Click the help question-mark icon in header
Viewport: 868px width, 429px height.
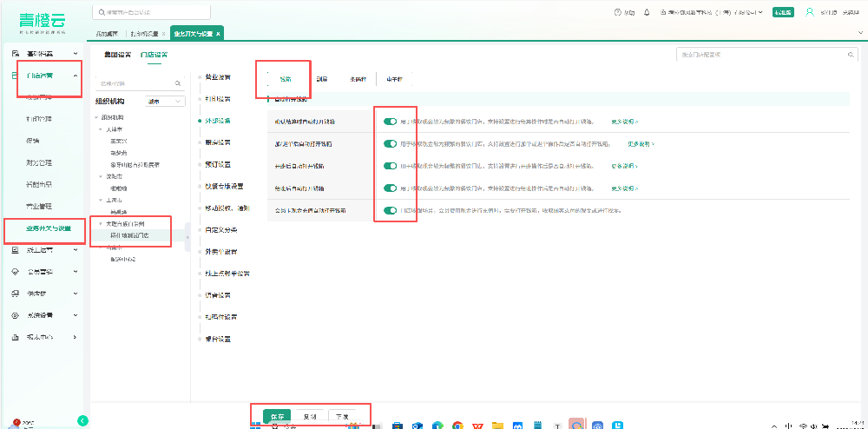point(617,13)
